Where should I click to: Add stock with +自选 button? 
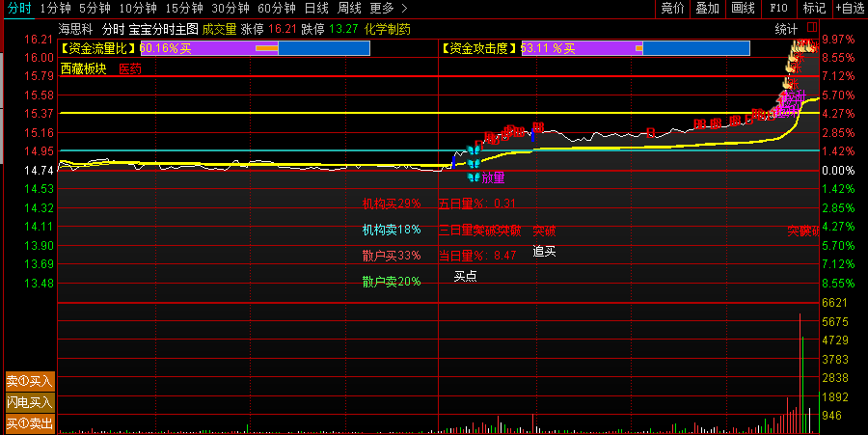point(851,9)
